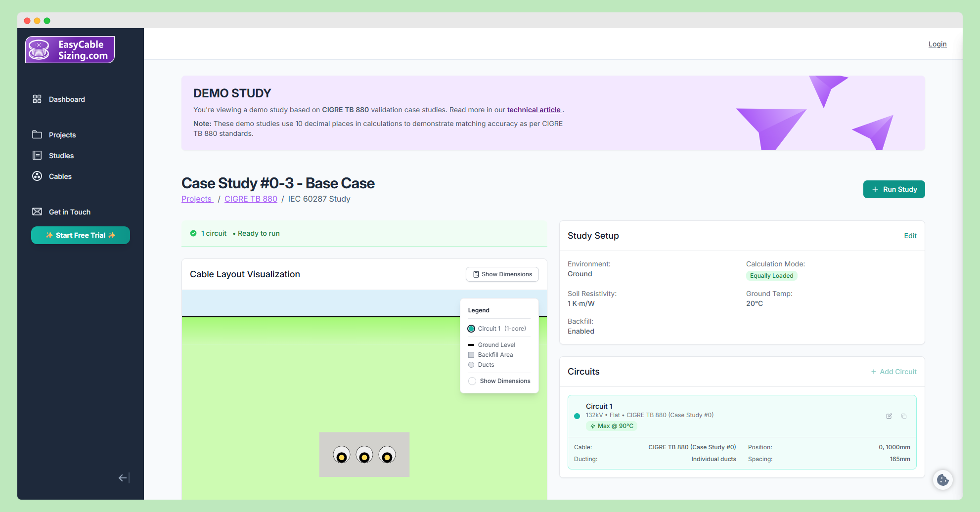
Task: Click the duplicate icon for Circuit 1
Action: click(904, 416)
